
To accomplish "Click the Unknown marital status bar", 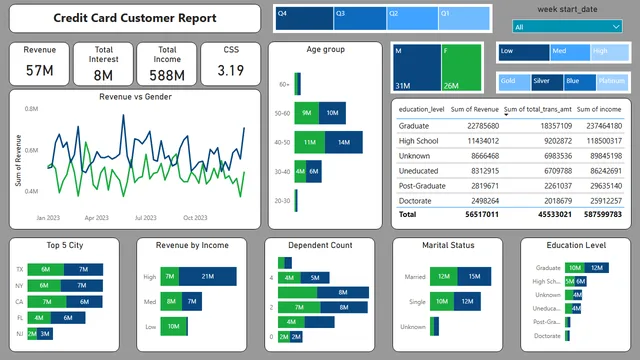I will (435, 327).
